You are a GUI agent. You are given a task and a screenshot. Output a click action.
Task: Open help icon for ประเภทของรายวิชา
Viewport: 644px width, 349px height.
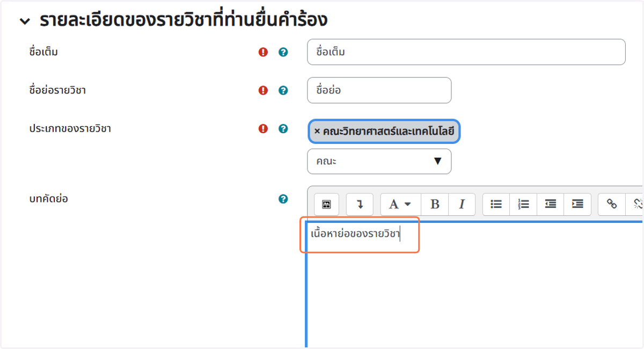point(283,128)
